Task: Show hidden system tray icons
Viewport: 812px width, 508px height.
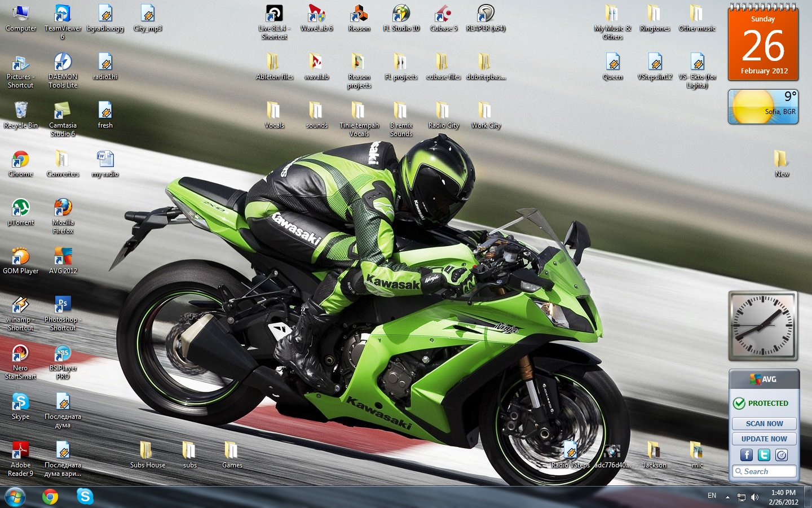Action: 727,497
